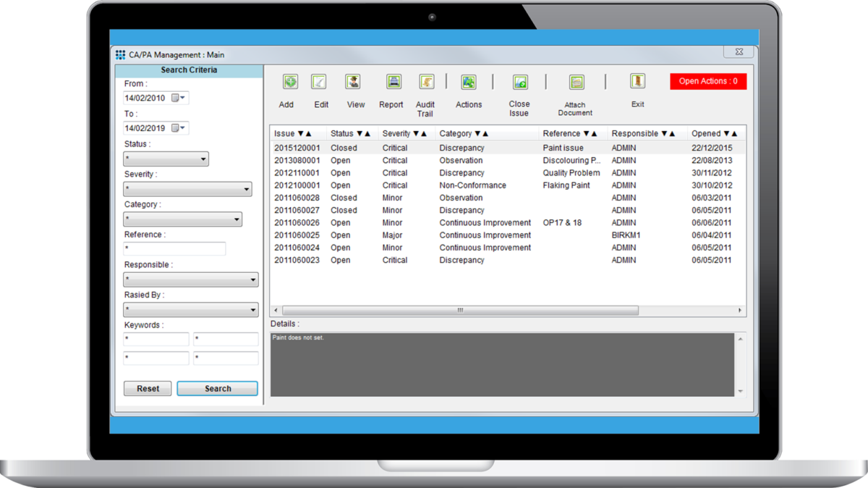
Task: Click the To date text 14/02/2019
Action: tap(145, 128)
